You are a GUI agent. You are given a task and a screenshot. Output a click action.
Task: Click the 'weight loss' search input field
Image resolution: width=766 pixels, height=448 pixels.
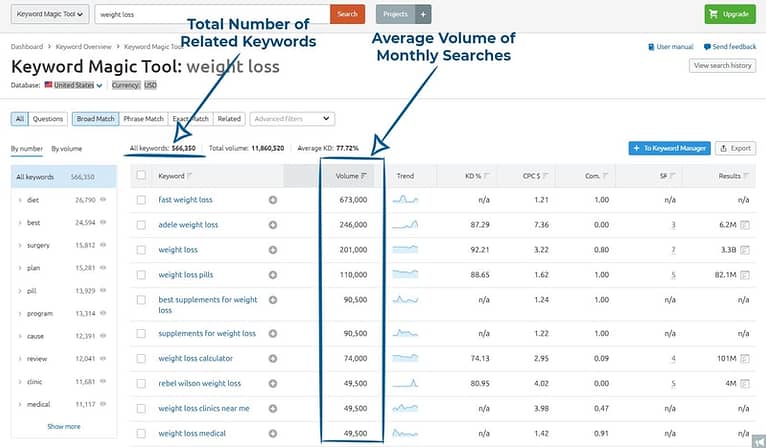[213, 14]
